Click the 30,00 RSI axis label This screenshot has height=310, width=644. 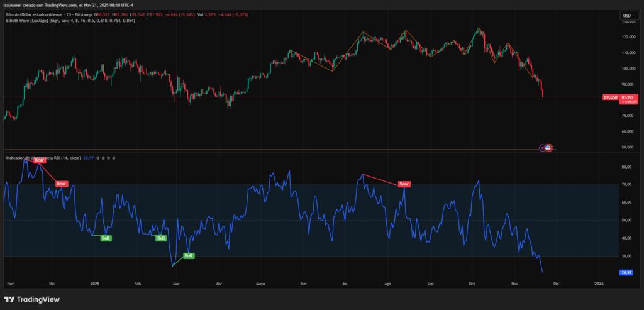[x=626, y=256]
